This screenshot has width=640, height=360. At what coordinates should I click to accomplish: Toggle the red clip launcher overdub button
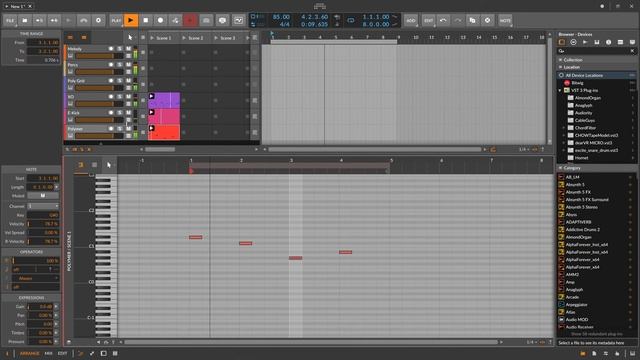[x=190, y=20]
